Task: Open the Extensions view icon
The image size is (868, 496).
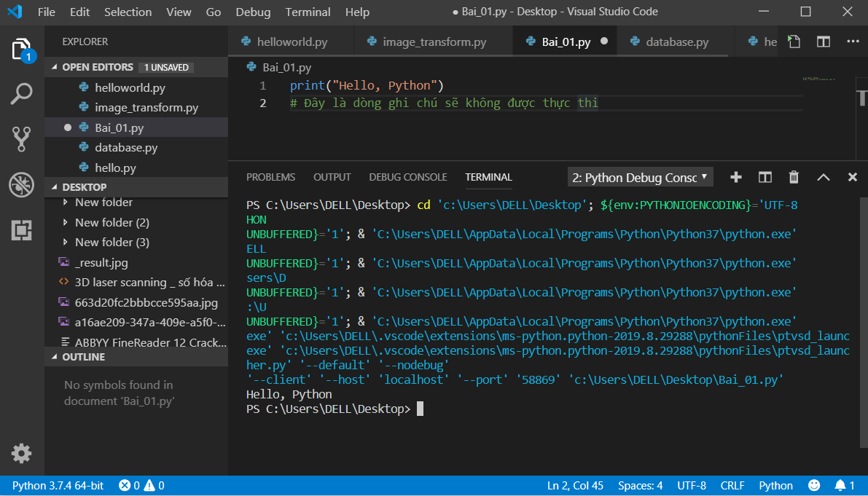Action: 22,230
